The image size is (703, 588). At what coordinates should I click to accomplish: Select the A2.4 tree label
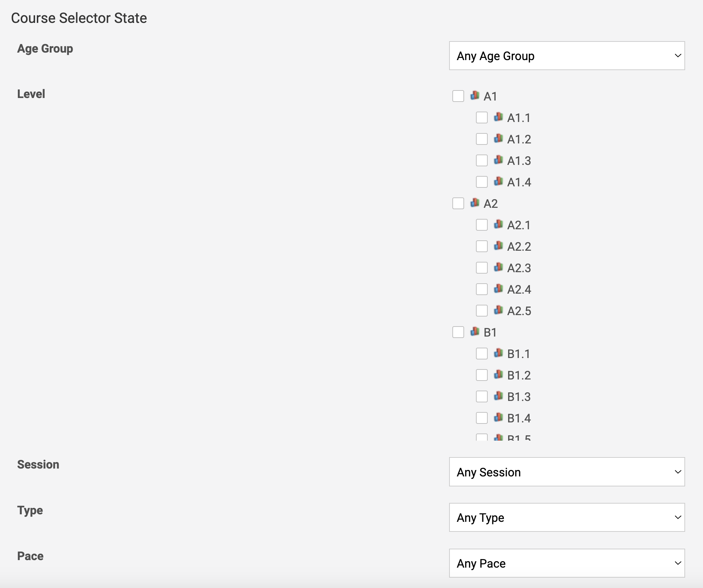coord(519,289)
